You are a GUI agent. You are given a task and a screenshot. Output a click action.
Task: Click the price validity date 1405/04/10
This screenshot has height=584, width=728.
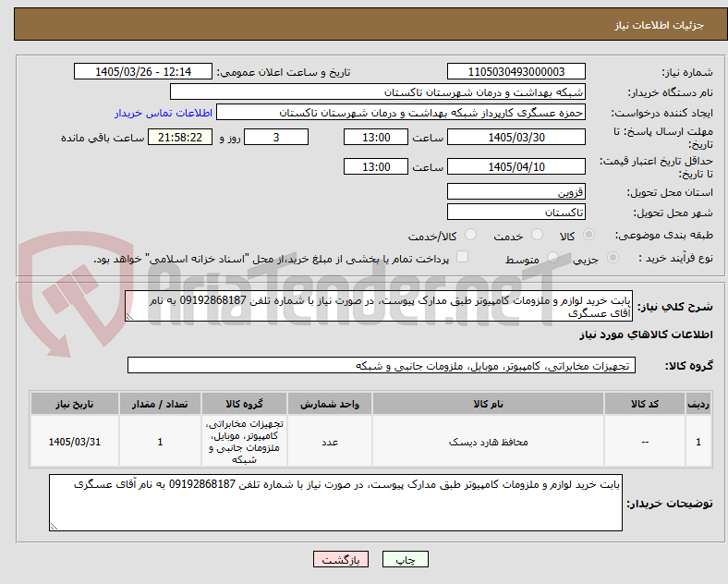(x=516, y=166)
